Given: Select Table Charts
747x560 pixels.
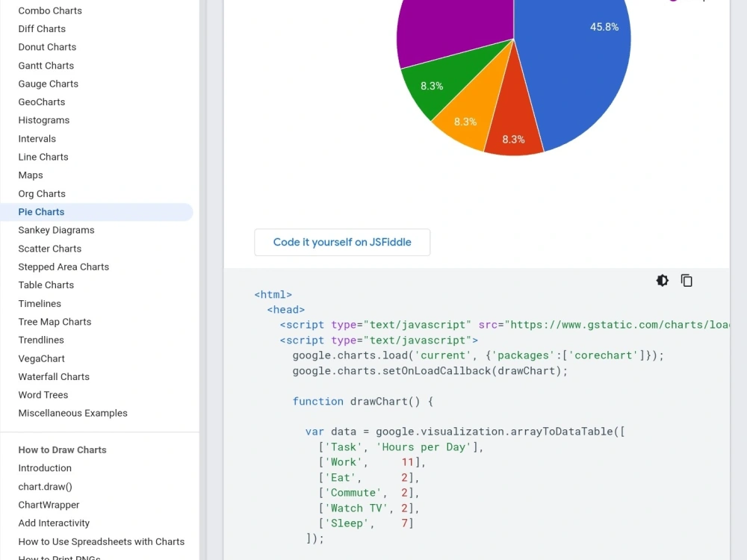Looking at the screenshot, I should click(x=46, y=284).
